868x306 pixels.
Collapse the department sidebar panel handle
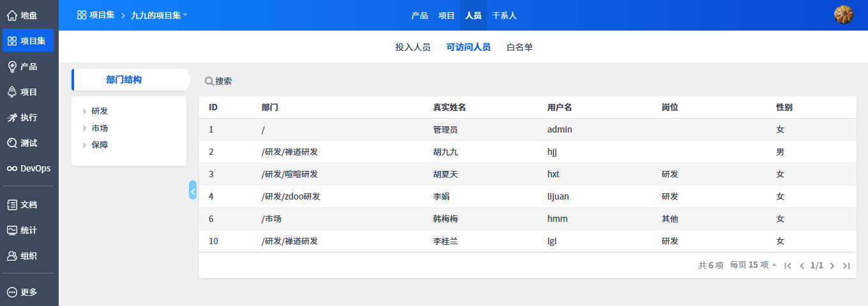193,190
